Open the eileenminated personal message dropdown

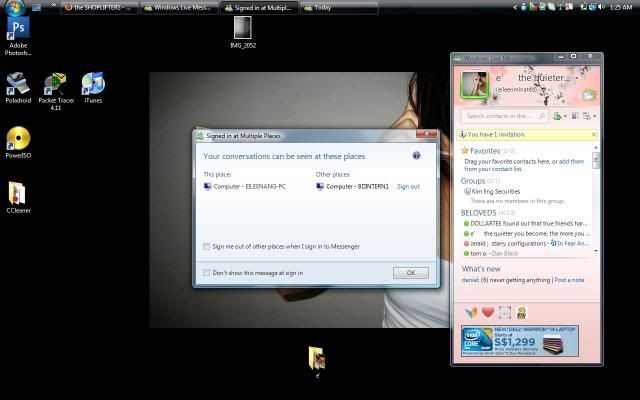point(516,89)
